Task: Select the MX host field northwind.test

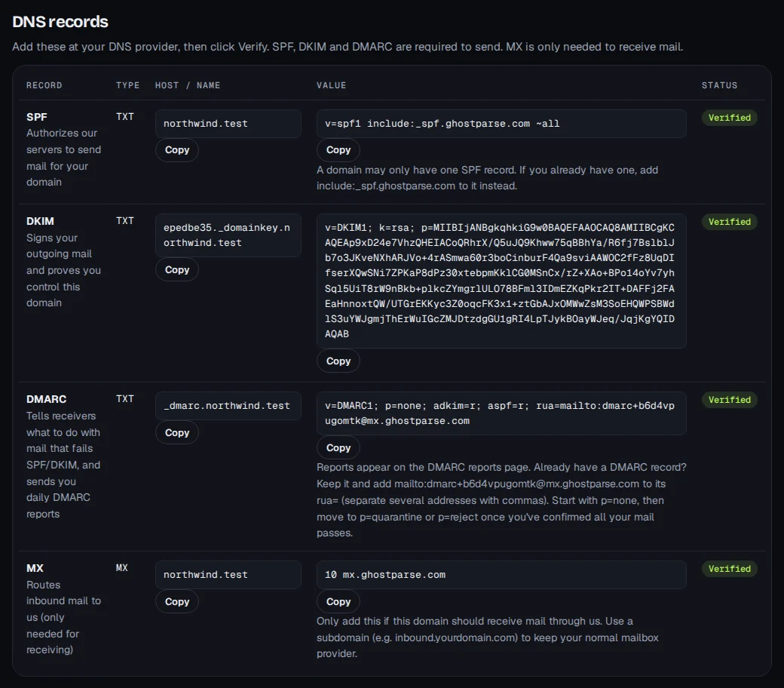Action: (x=228, y=575)
